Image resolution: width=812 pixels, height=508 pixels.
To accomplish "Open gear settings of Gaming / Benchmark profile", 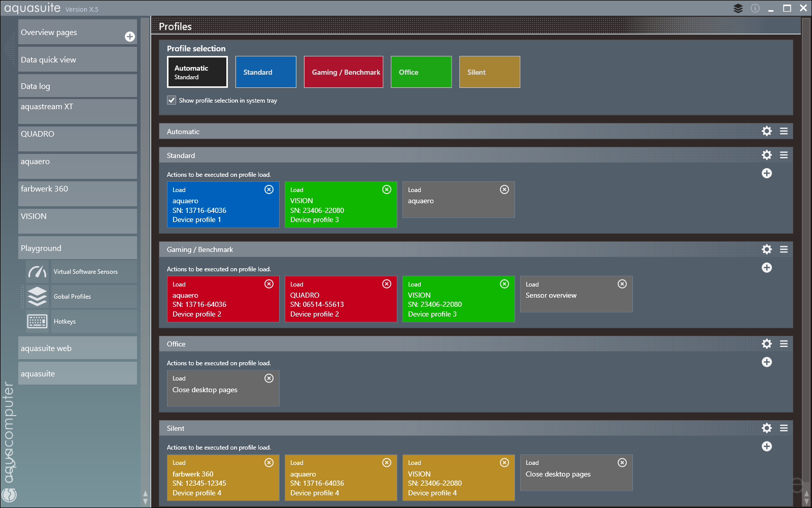I will tap(767, 249).
